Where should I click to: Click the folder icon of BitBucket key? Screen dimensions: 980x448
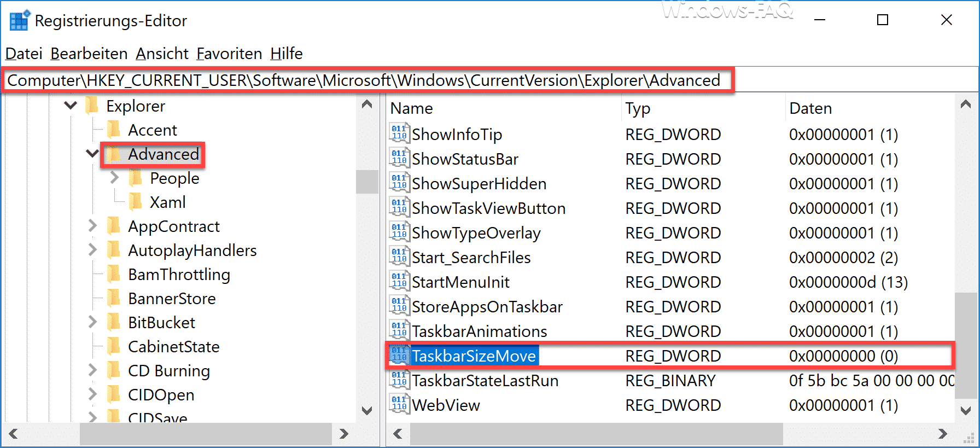[x=114, y=322]
